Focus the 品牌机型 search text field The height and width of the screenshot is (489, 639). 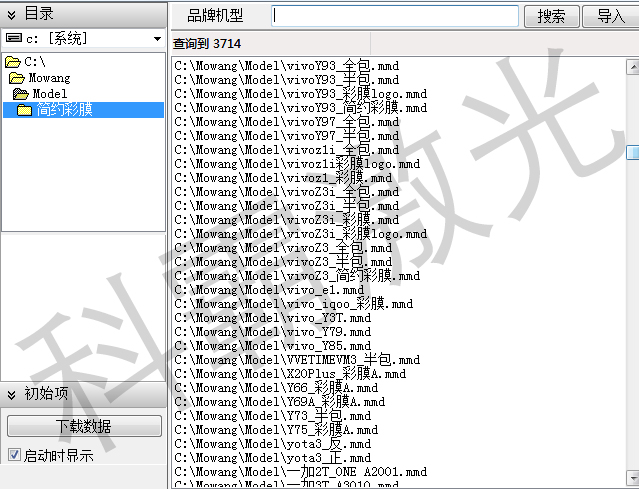[395, 16]
